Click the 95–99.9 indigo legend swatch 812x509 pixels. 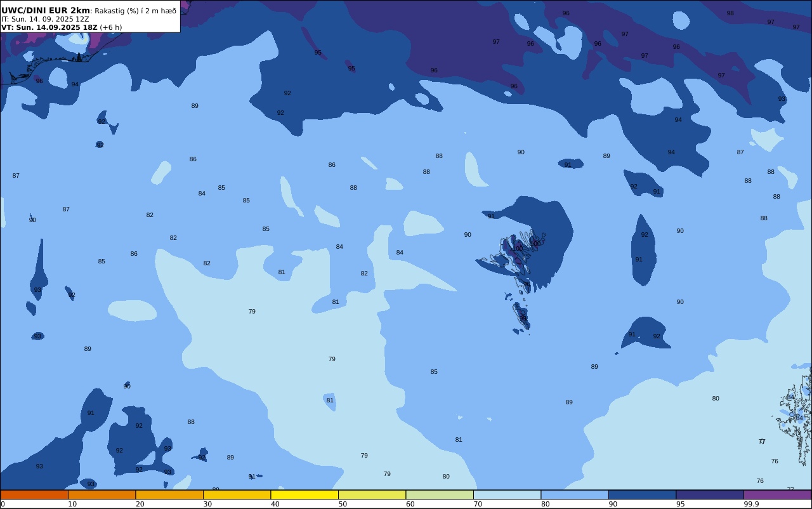point(710,494)
